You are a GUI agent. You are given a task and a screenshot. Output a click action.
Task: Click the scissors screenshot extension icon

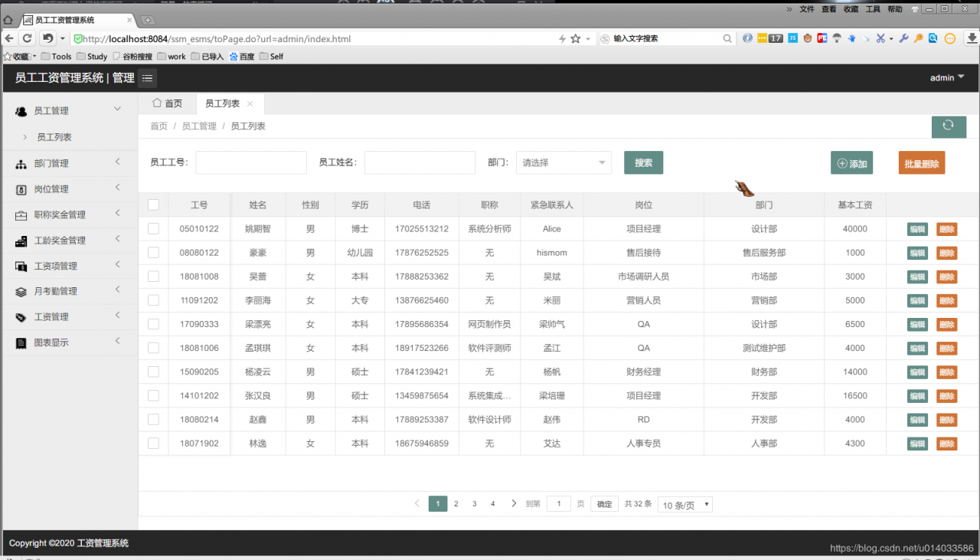click(880, 38)
